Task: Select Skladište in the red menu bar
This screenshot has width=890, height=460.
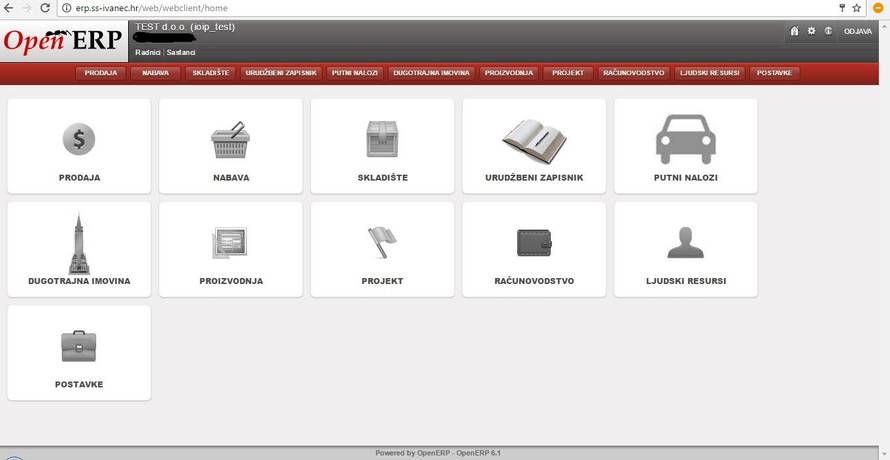Action: (x=211, y=73)
